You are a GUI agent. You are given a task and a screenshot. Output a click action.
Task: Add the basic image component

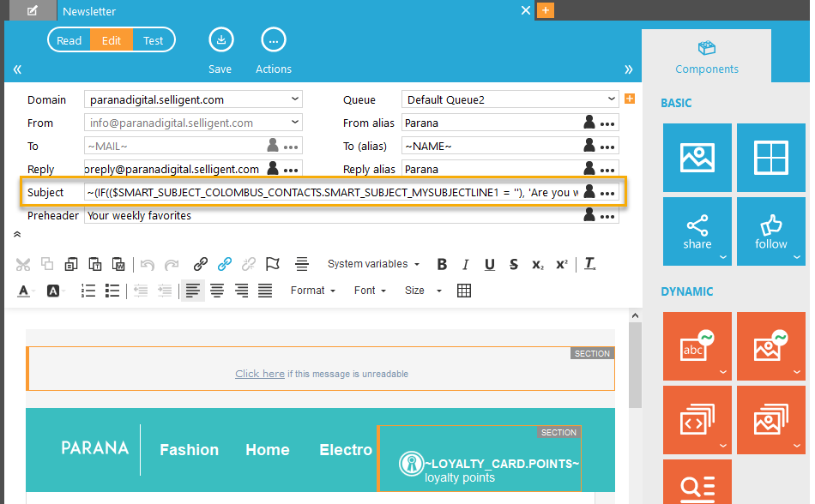[697, 158]
